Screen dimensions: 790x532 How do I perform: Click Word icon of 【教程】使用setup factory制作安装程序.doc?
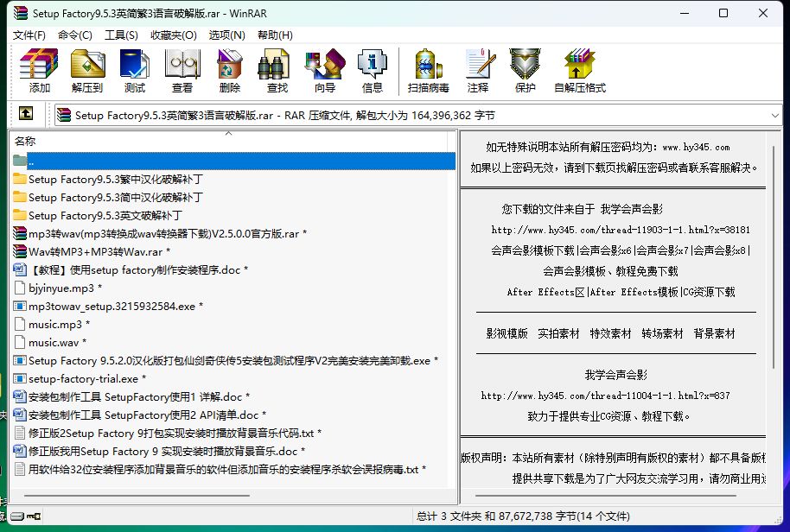pyautogui.click(x=20, y=269)
